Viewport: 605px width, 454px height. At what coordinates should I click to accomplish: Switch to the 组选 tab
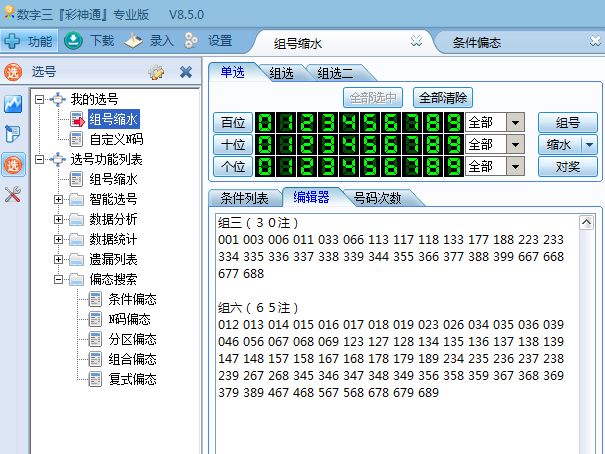(x=287, y=73)
